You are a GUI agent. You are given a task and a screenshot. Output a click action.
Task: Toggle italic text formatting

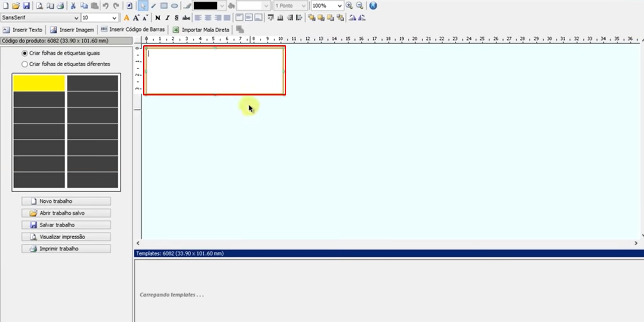[x=167, y=18]
